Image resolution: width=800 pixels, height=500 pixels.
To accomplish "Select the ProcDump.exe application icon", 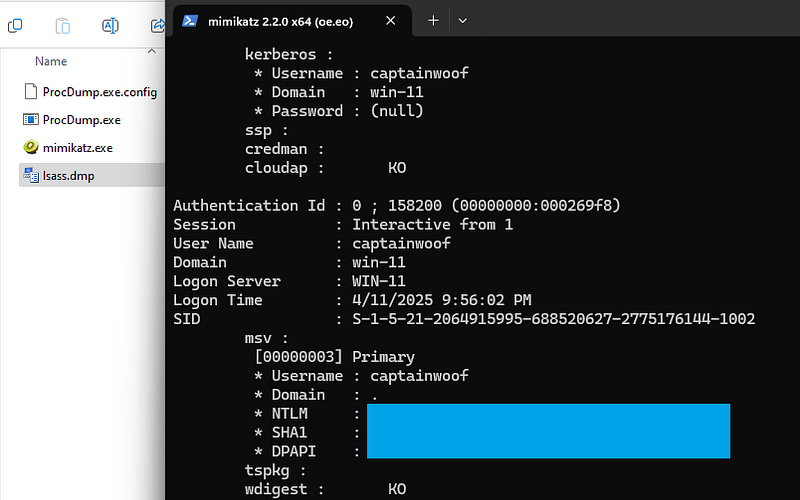I will (x=30, y=120).
